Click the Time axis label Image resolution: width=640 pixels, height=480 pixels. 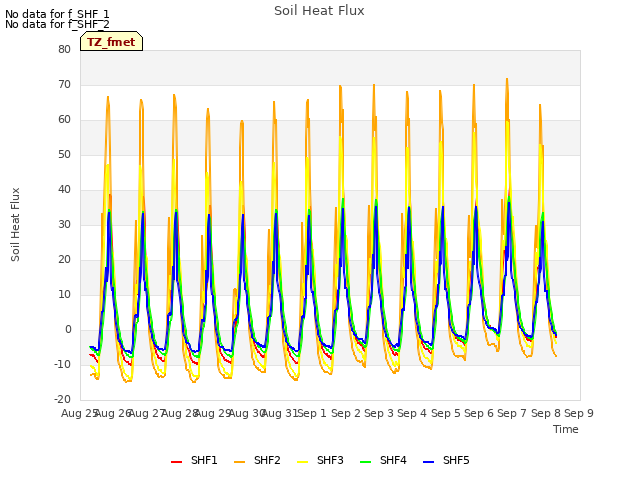click(x=566, y=429)
